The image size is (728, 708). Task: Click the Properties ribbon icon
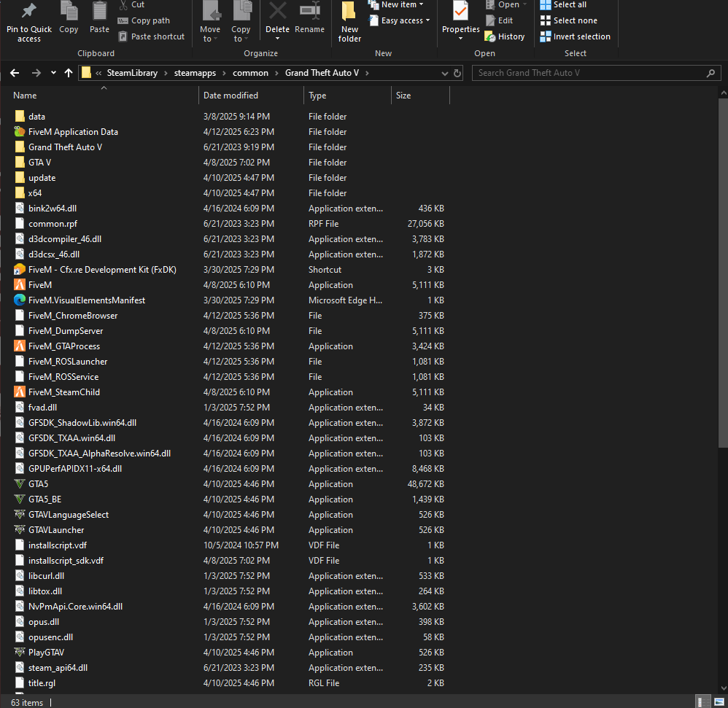point(460,11)
